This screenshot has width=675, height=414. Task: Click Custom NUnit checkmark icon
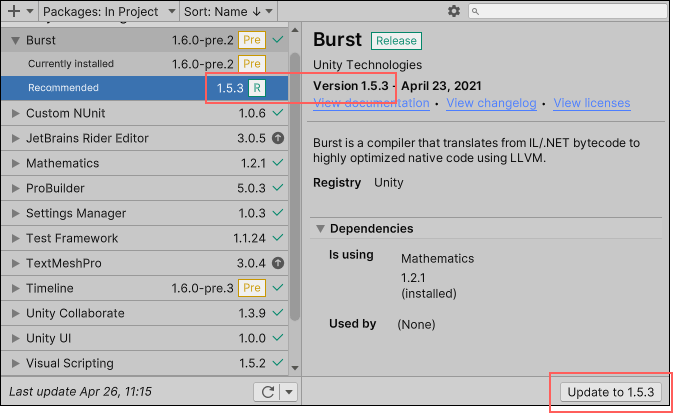coord(278,113)
